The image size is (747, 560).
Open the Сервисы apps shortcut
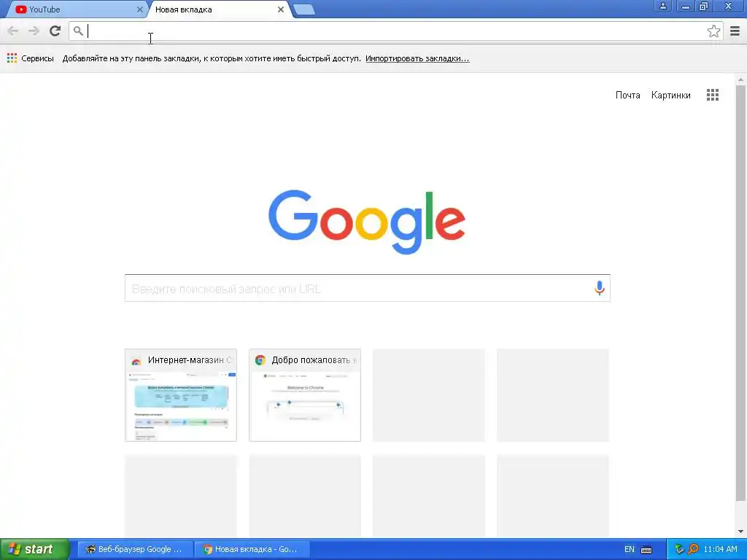pos(31,58)
